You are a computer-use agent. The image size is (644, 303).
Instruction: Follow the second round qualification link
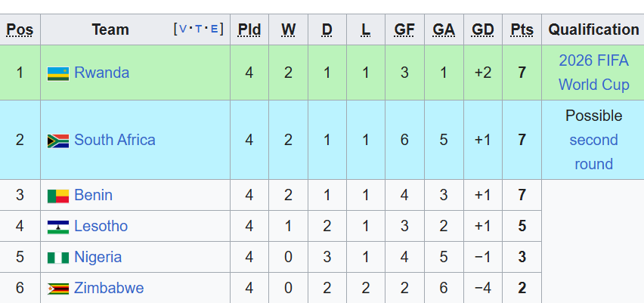click(x=593, y=152)
